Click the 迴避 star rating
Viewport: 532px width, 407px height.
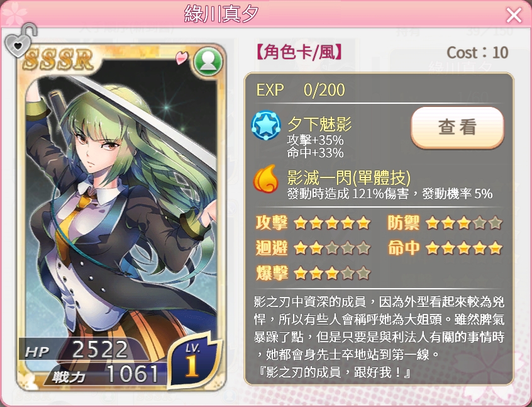pos(332,248)
